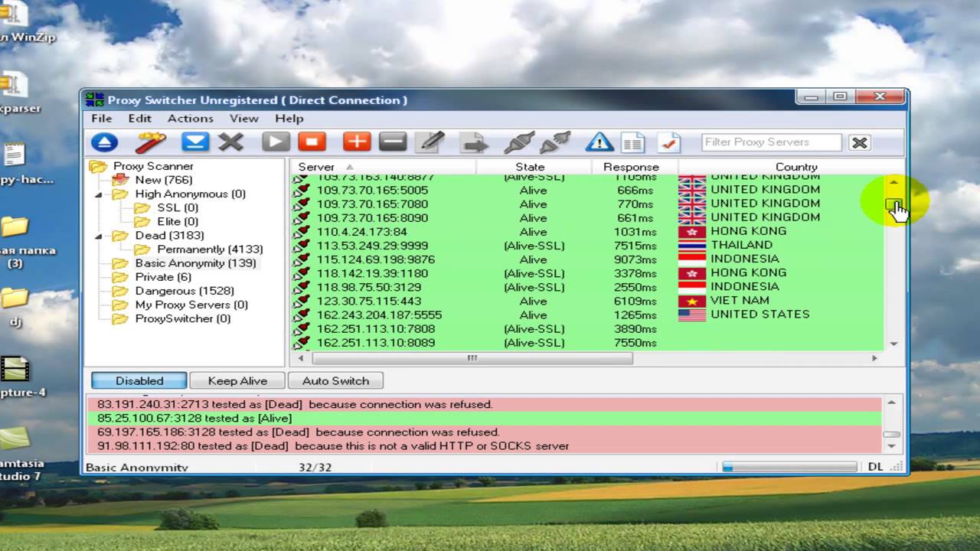The height and width of the screenshot is (551, 980).
Task: Open the Help menu
Action: (289, 119)
